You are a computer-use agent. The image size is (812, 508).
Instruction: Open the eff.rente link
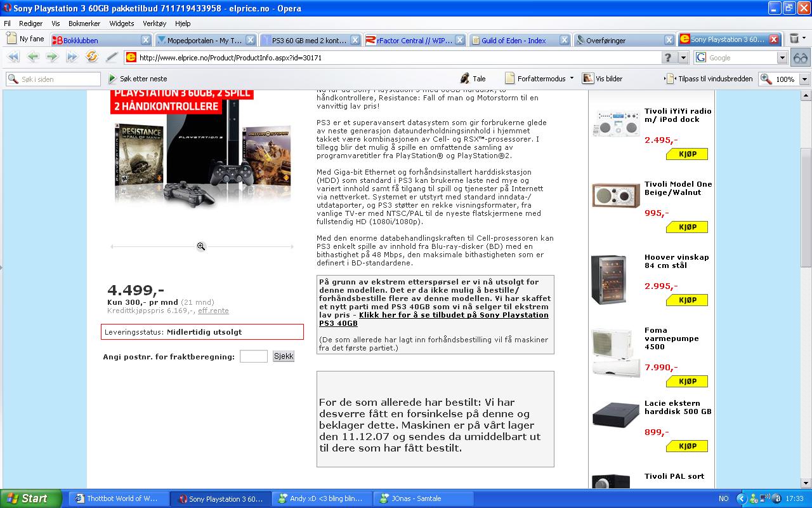[213, 311]
